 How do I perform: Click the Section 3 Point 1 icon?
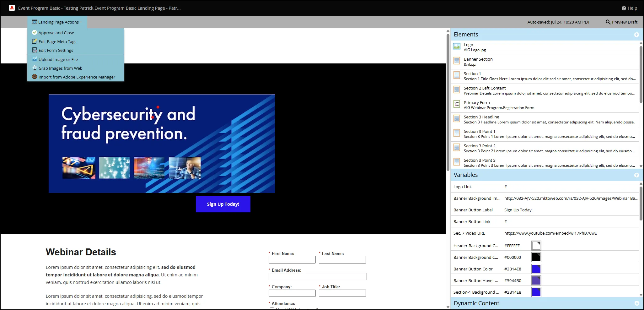coord(457,133)
